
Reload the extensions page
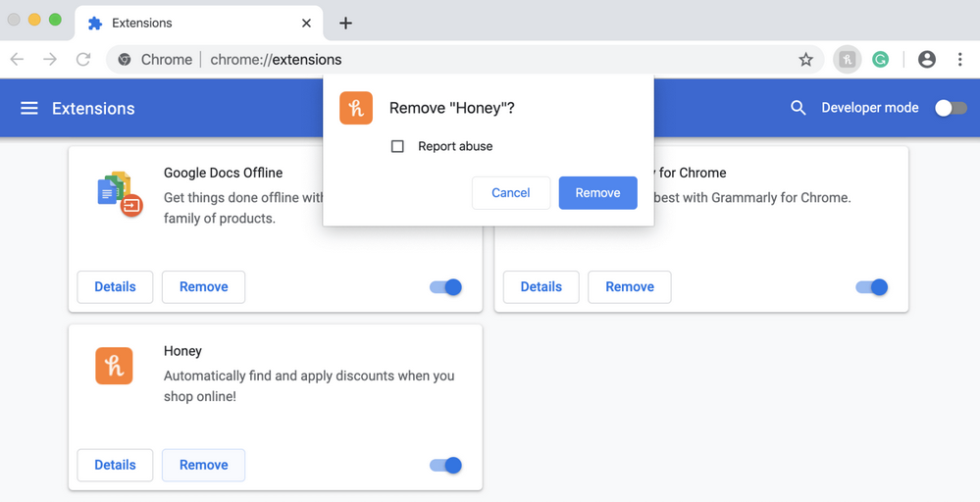(83, 59)
